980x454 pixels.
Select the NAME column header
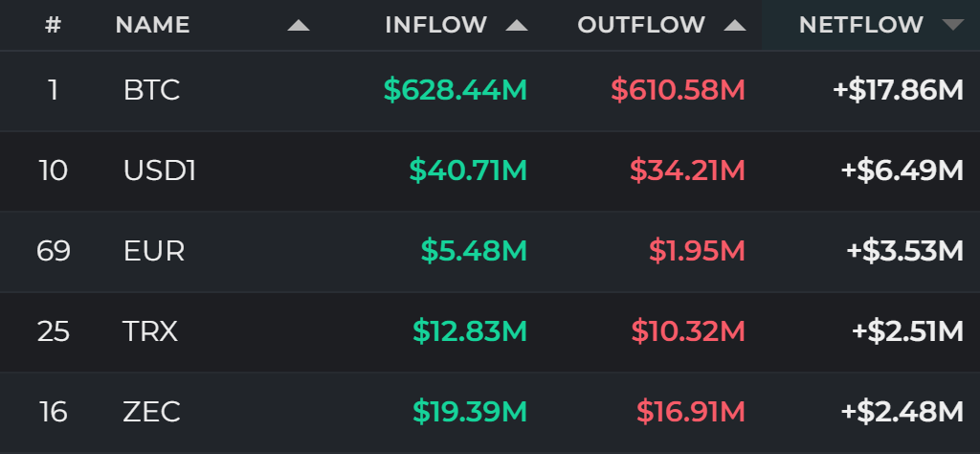(x=152, y=25)
